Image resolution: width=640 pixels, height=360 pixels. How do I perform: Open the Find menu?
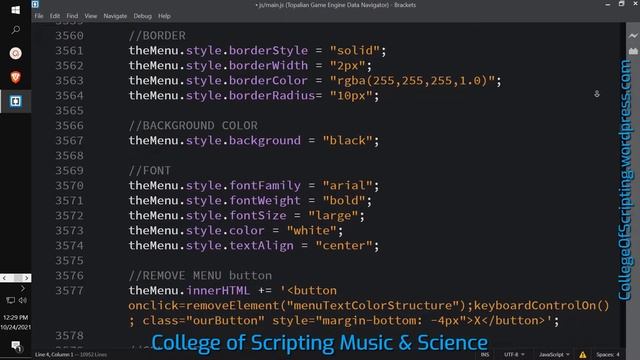click(x=72, y=16)
